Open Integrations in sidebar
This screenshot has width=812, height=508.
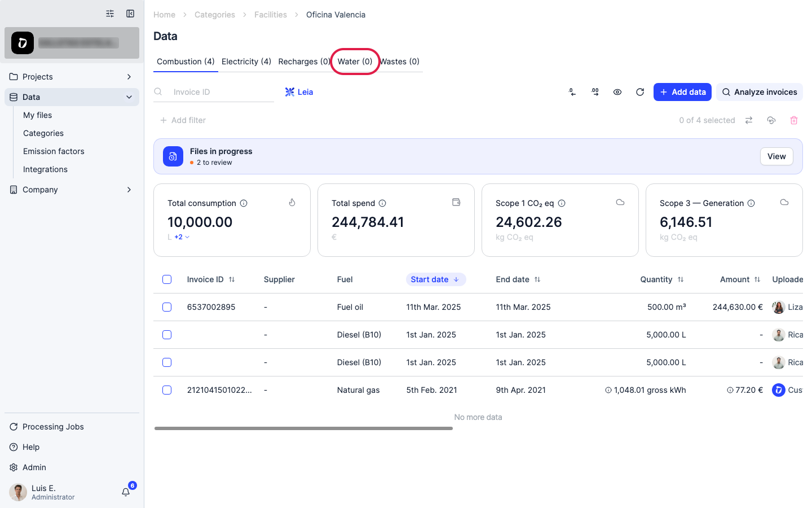tap(45, 169)
